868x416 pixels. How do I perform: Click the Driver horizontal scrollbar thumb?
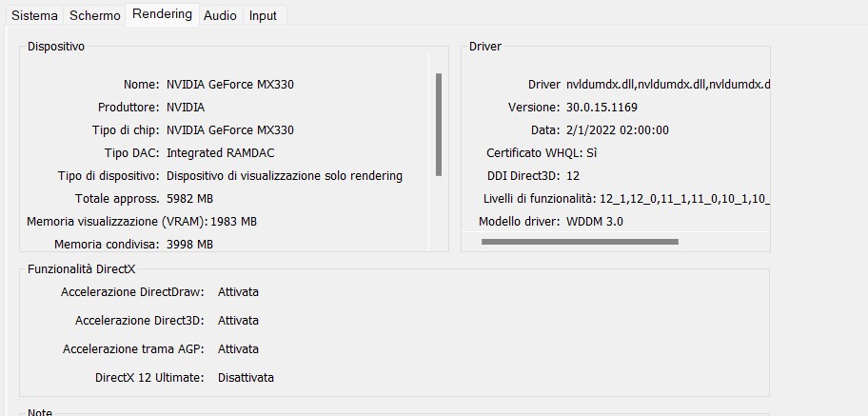580,242
